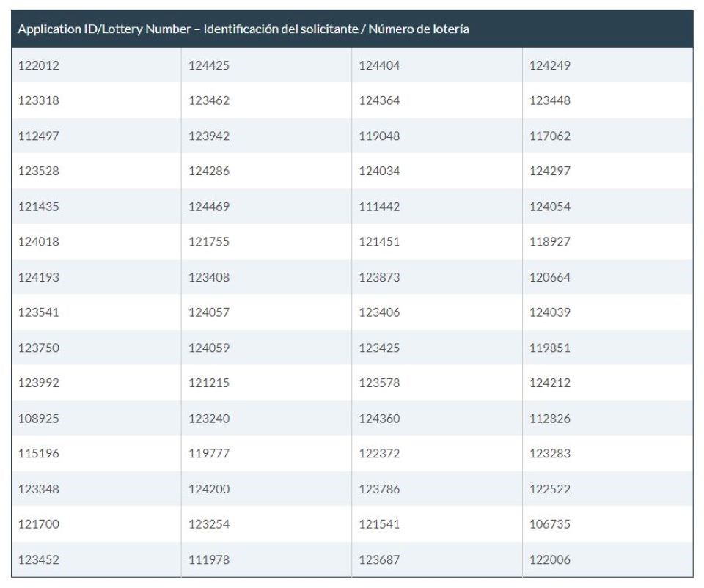Select lottery number 121541
This screenshot has width=704, height=588.
(379, 524)
